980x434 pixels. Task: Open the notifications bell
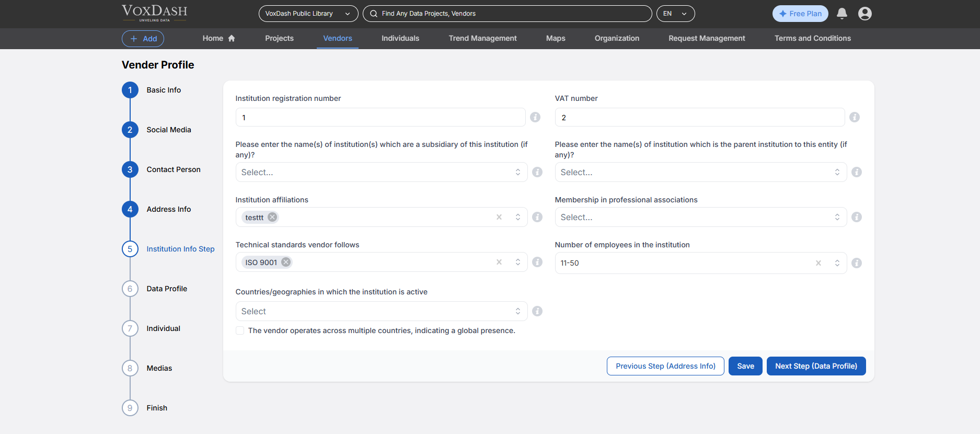[x=841, y=14]
